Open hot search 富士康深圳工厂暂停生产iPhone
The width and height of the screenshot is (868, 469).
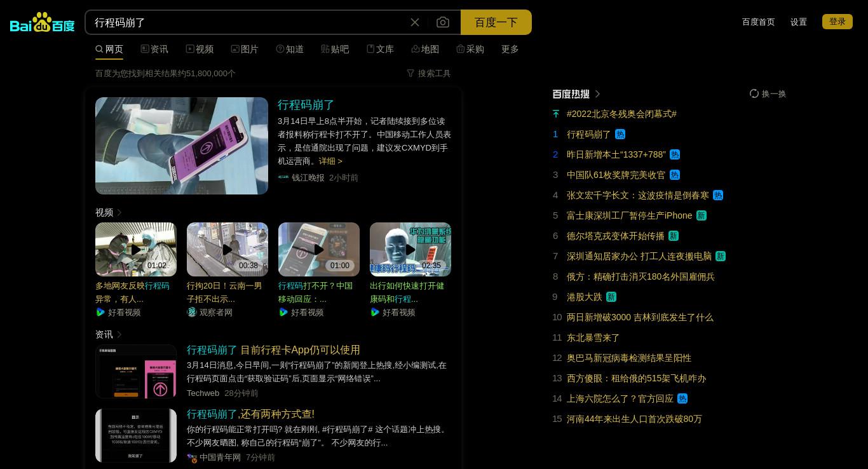[630, 215]
